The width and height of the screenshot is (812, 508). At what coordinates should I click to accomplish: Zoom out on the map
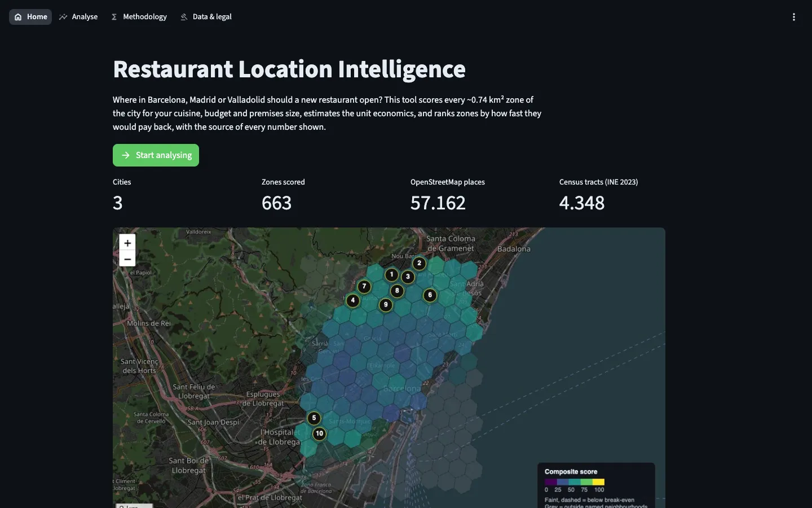[127, 259]
